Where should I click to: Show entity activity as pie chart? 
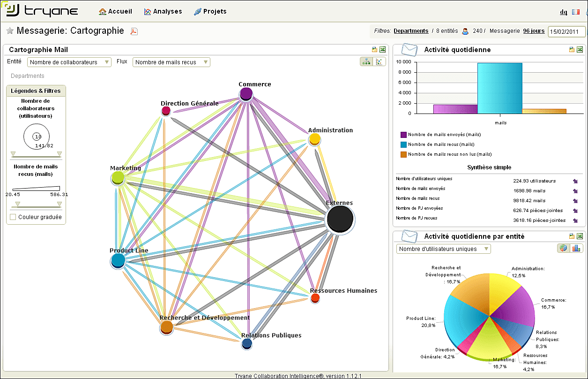(564, 248)
